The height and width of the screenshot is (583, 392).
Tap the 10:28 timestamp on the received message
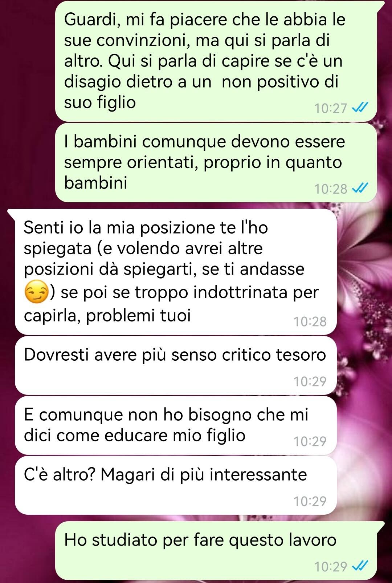(310, 321)
